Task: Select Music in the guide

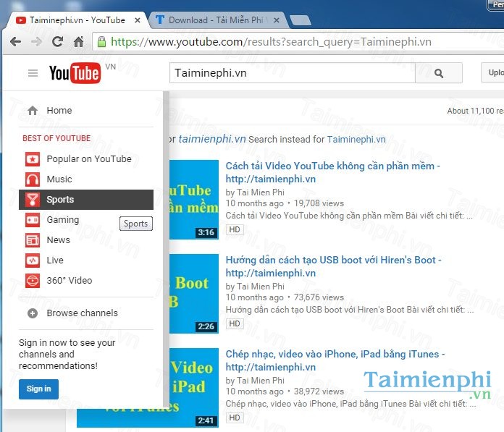Action: 86,179
